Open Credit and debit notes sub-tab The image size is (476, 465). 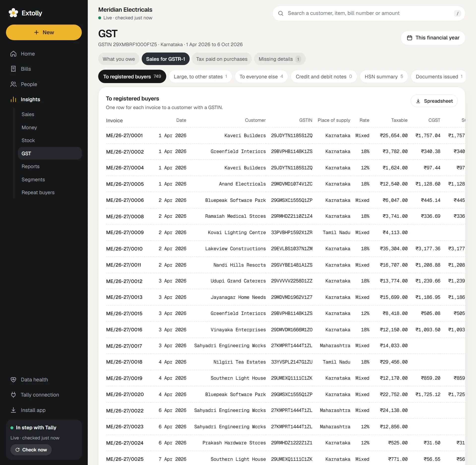click(x=324, y=76)
